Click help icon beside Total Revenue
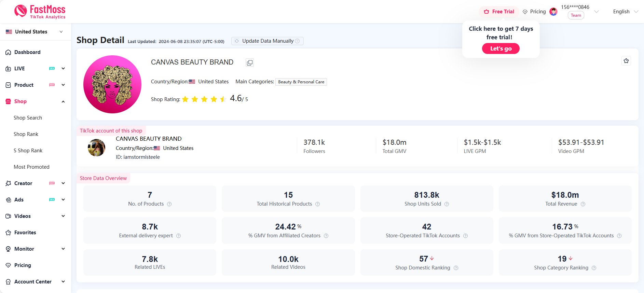 pos(583,204)
